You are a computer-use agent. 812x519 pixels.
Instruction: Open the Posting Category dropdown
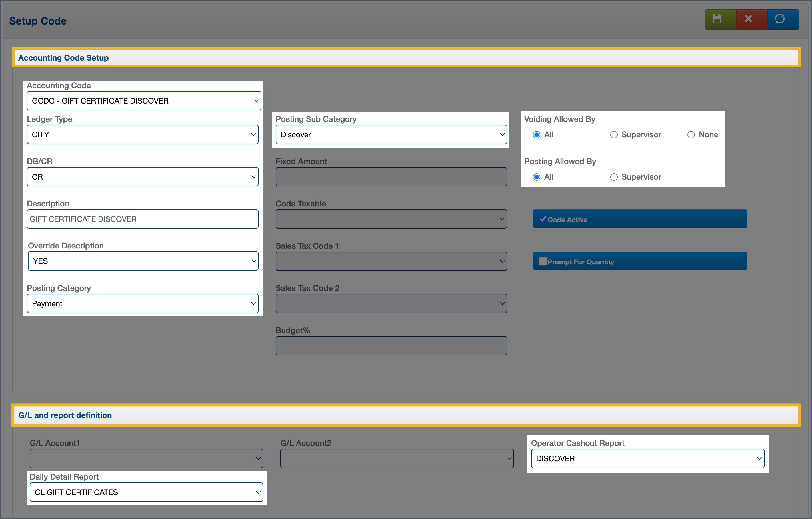(x=143, y=303)
